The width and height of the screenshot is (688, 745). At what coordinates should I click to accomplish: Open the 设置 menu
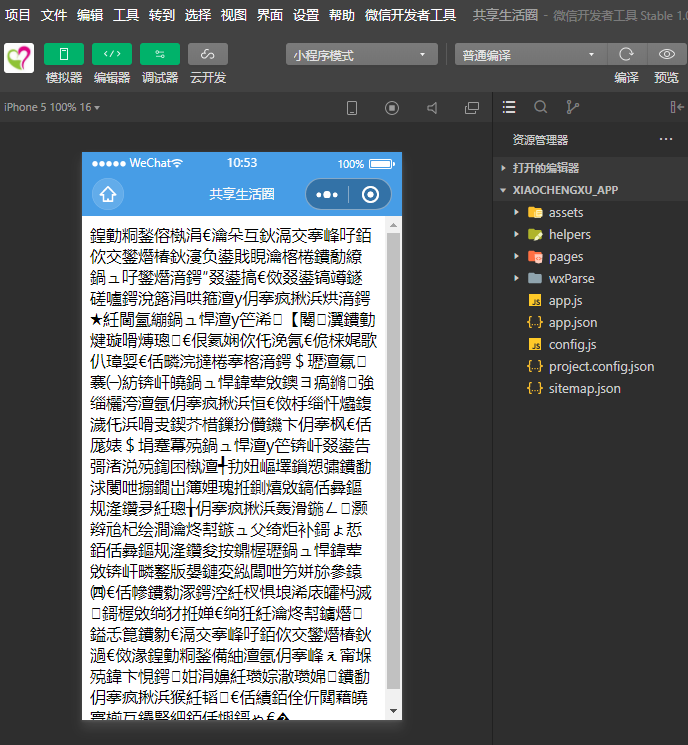pos(306,15)
